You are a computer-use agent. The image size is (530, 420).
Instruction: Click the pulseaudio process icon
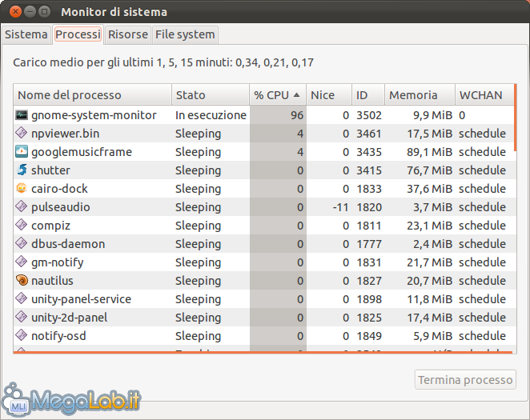click(22, 206)
